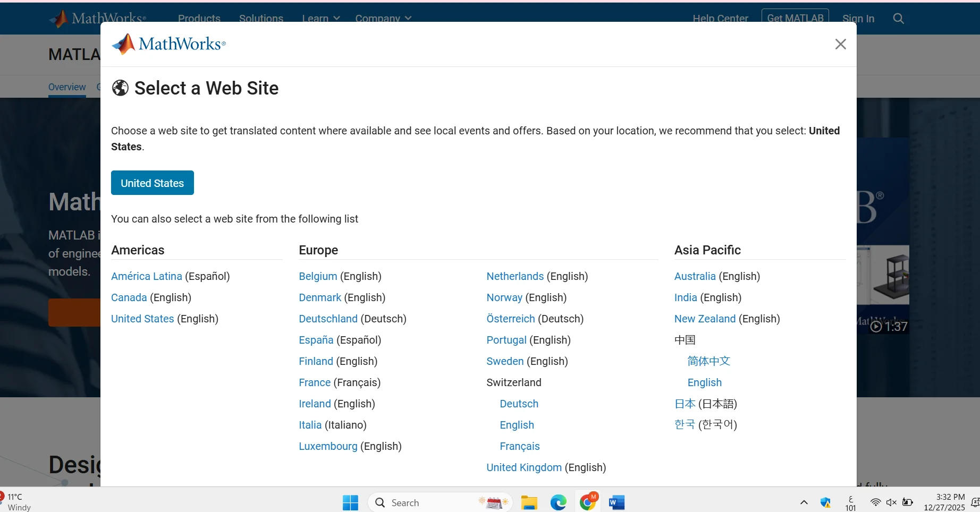Expand the Learn dropdown menu

point(321,18)
